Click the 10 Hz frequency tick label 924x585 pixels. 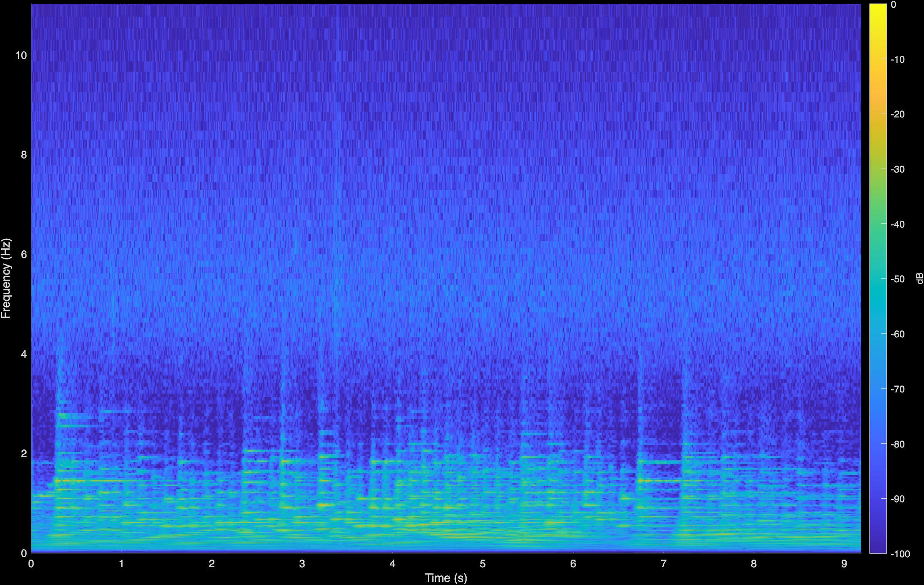(22, 55)
